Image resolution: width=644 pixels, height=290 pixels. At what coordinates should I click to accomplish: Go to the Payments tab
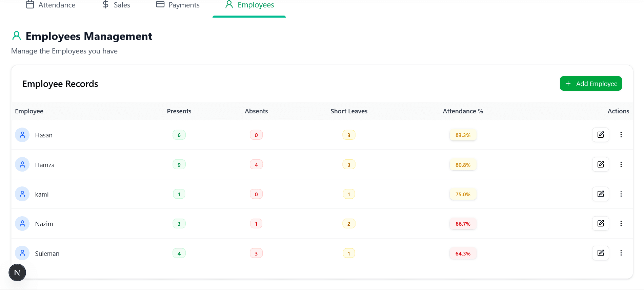pyautogui.click(x=178, y=5)
